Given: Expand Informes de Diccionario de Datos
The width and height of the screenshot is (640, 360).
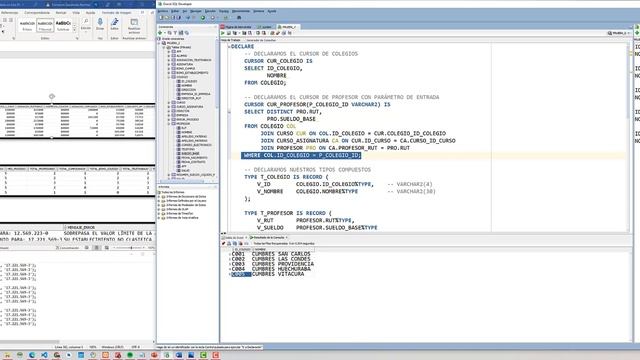Looking at the screenshot, I should [159, 196].
